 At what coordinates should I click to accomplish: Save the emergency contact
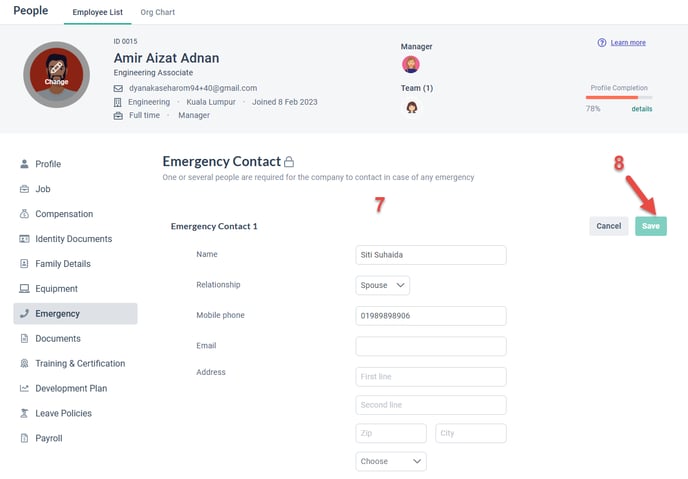pyautogui.click(x=651, y=226)
